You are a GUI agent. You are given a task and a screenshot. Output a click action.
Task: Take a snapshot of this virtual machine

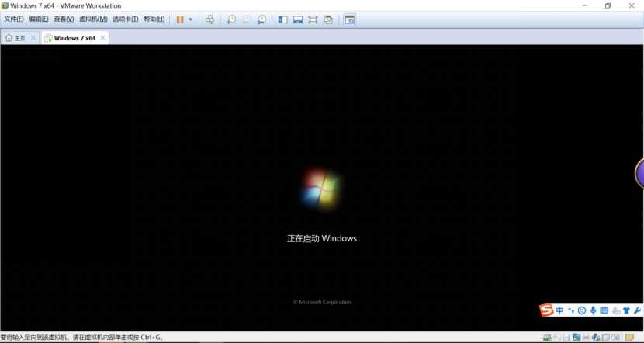click(x=231, y=19)
